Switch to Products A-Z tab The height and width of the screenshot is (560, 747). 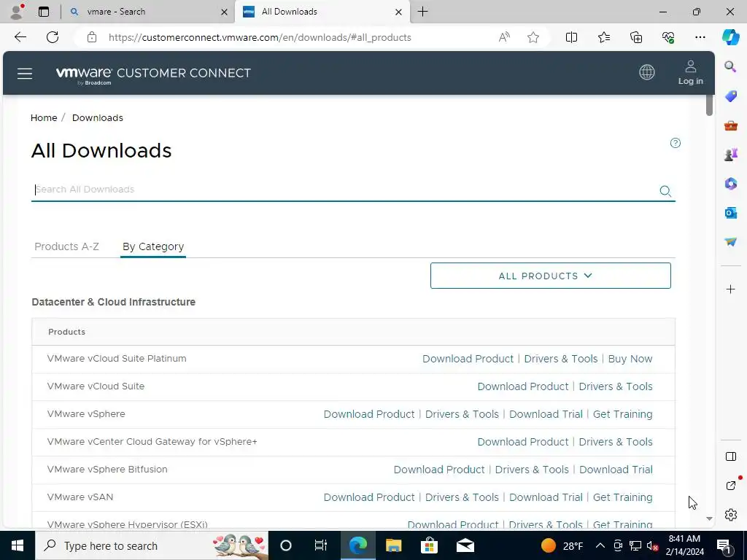pos(66,246)
